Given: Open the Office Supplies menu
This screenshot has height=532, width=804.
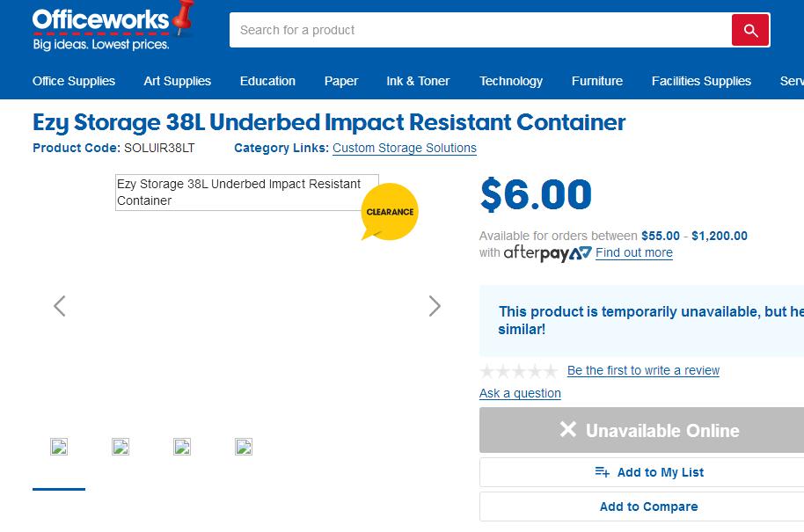Looking at the screenshot, I should click(74, 81).
